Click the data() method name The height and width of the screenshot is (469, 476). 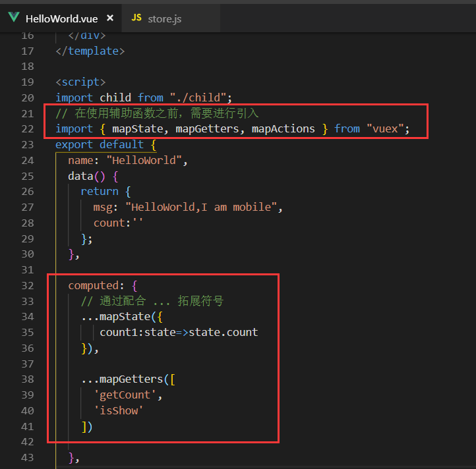(80, 176)
